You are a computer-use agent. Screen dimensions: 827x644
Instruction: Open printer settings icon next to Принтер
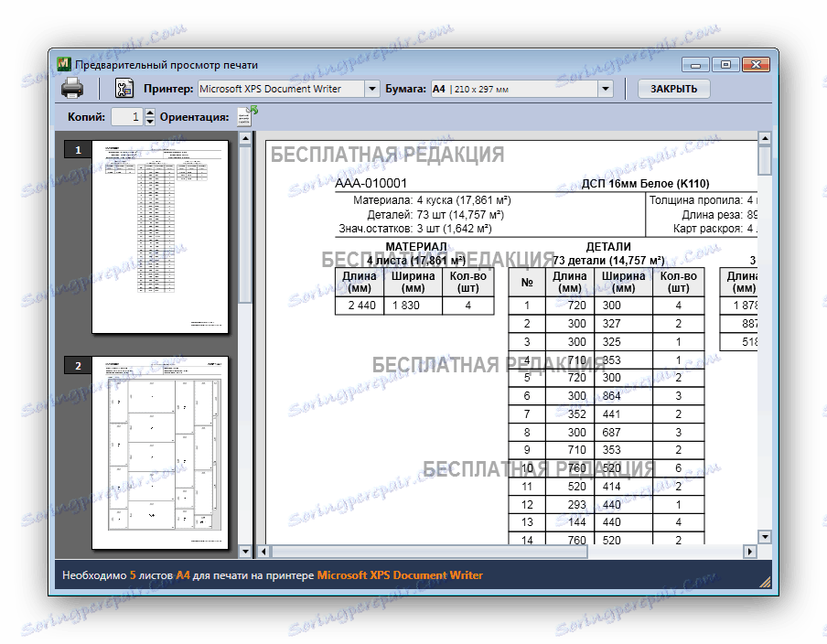[124, 89]
